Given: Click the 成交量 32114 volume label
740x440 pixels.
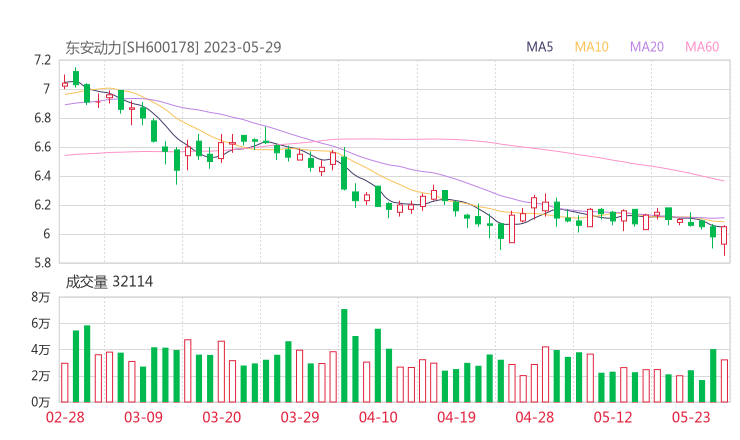Looking at the screenshot, I should coord(110,282).
